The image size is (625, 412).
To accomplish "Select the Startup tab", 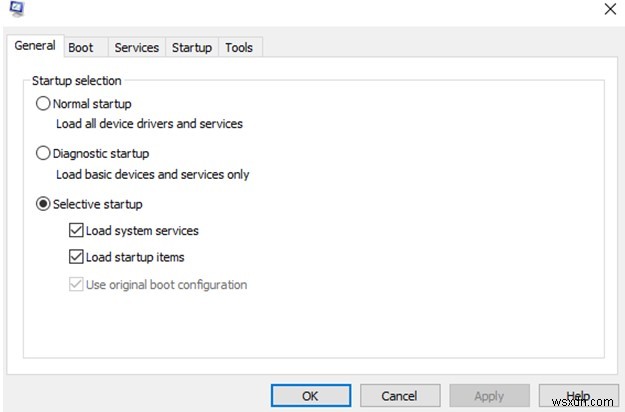I will click(192, 47).
